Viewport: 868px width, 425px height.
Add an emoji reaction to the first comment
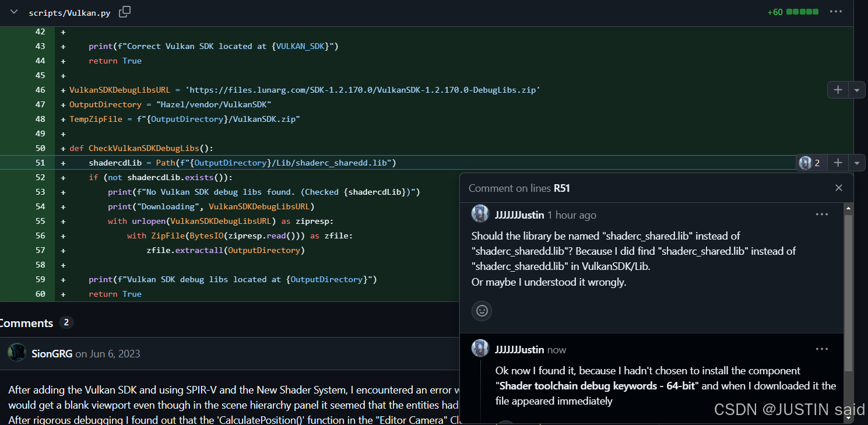(482, 311)
